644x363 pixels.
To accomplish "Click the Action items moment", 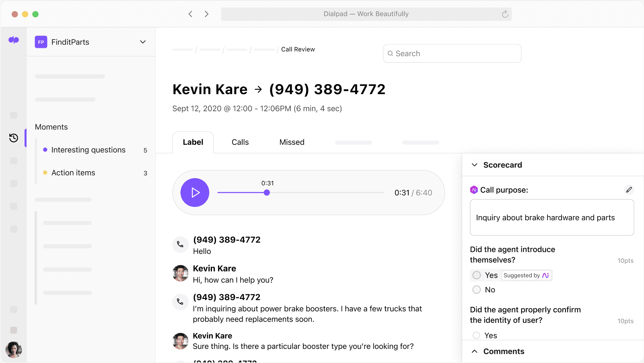I will (74, 173).
